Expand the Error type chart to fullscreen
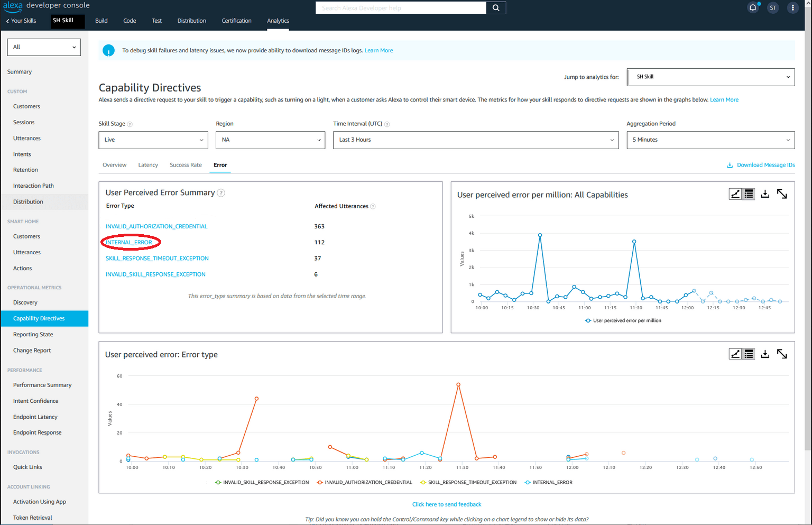This screenshot has height=525, width=812. coord(782,354)
